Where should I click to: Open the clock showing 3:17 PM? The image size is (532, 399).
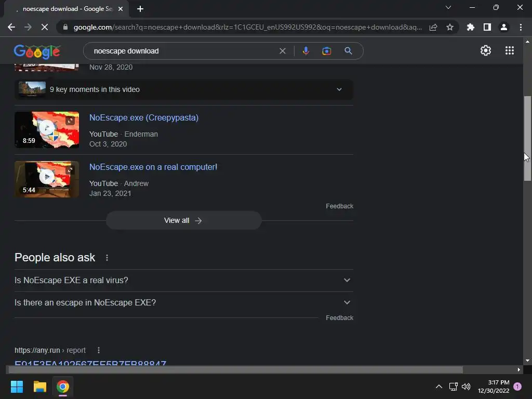pyautogui.click(x=494, y=387)
